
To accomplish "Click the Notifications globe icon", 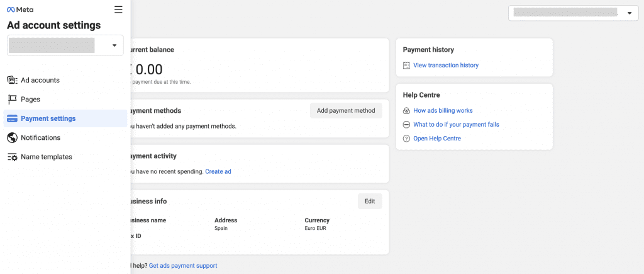I will click(x=12, y=137).
